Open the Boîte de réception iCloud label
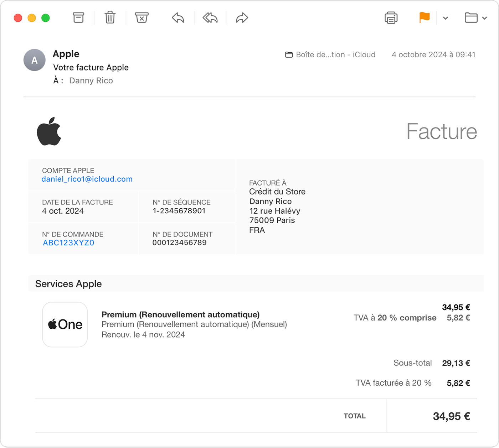499x448 pixels. pos(335,54)
